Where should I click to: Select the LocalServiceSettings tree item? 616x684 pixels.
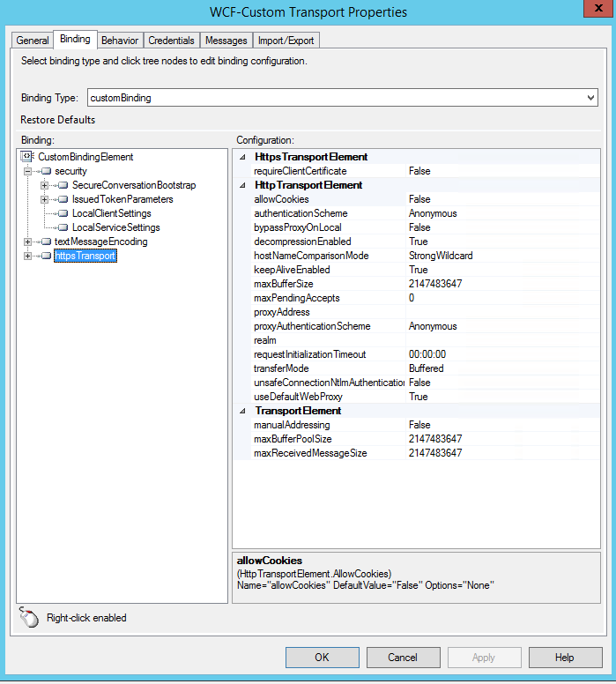[116, 227]
